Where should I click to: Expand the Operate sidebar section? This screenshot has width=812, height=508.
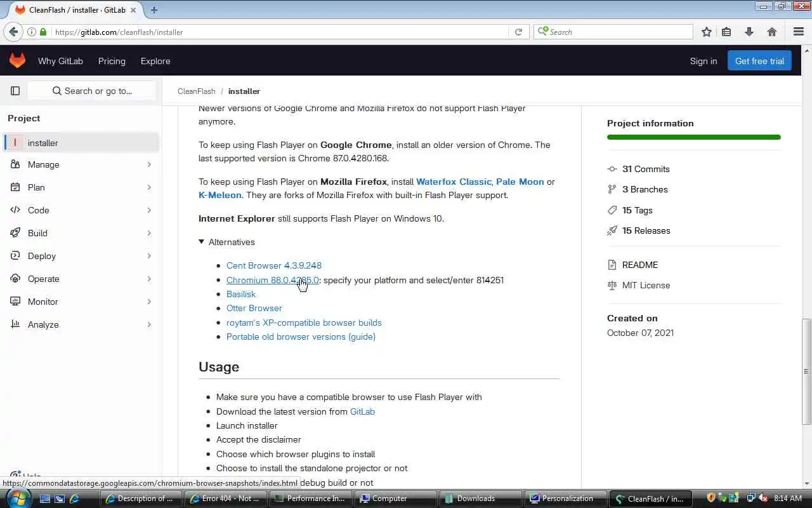point(81,279)
